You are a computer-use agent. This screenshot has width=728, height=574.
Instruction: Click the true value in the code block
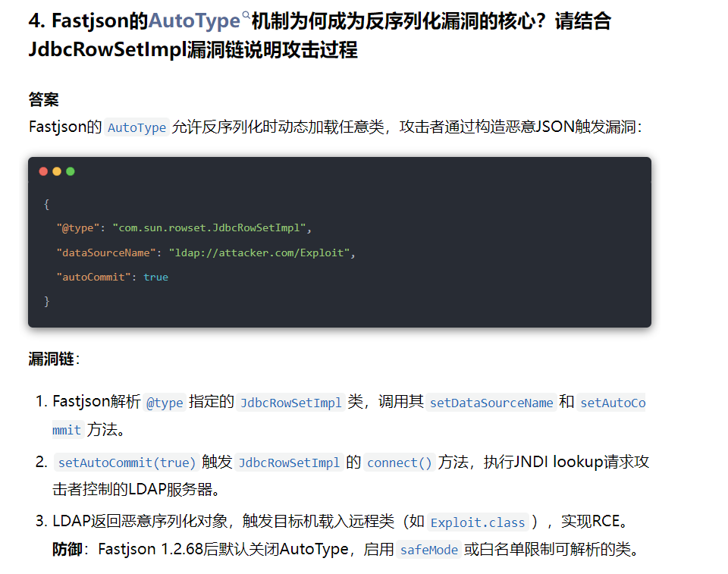155,278
